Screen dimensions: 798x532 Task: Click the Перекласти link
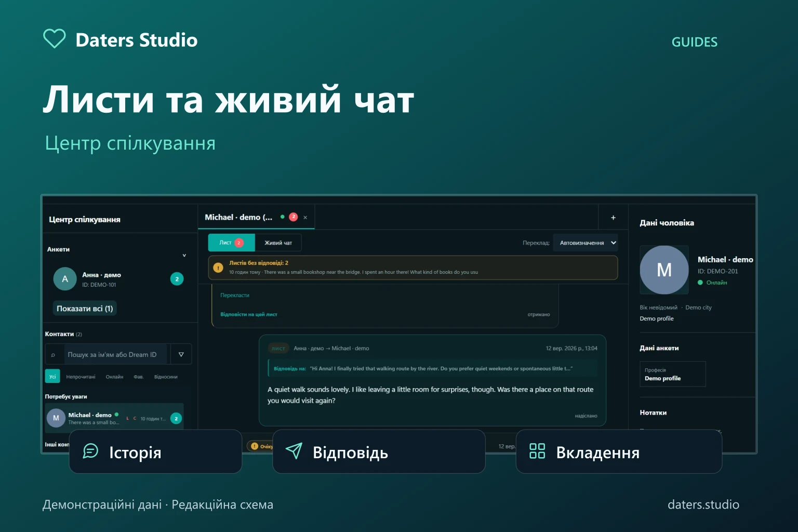point(235,295)
